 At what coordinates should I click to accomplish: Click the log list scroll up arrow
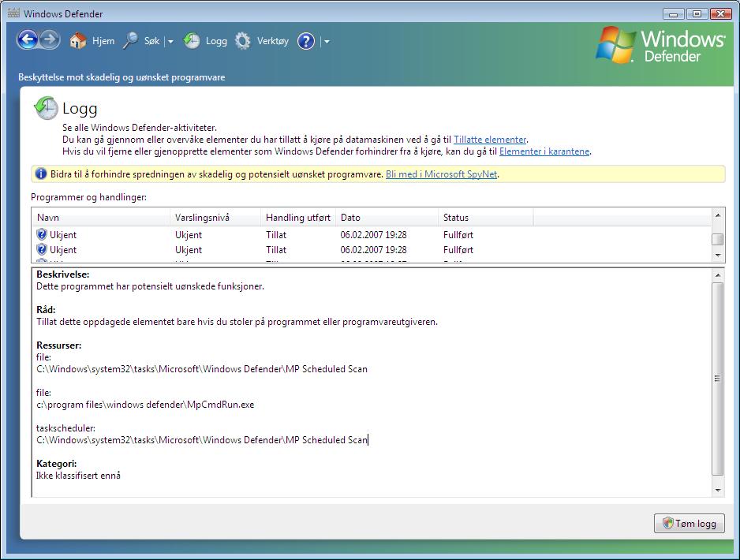(x=718, y=215)
